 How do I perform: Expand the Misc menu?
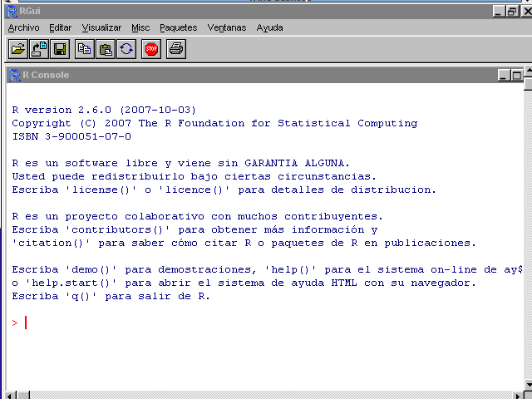140,27
